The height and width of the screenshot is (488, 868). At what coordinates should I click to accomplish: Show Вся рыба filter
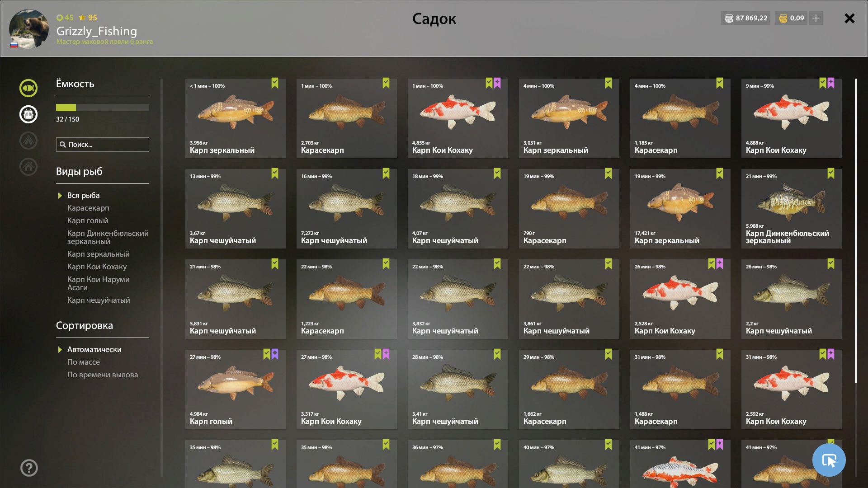[83, 195]
